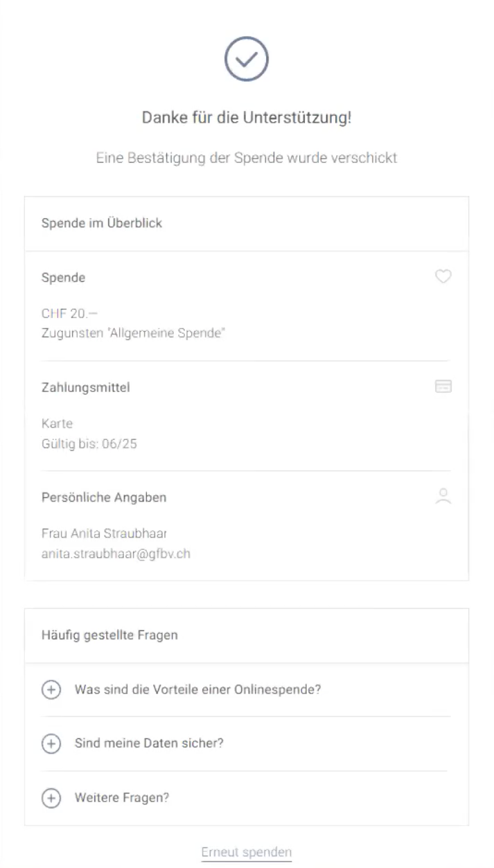Expand the data security question plus icon
The width and height of the screenshot is (494, 868).
[x=51, y=744]
